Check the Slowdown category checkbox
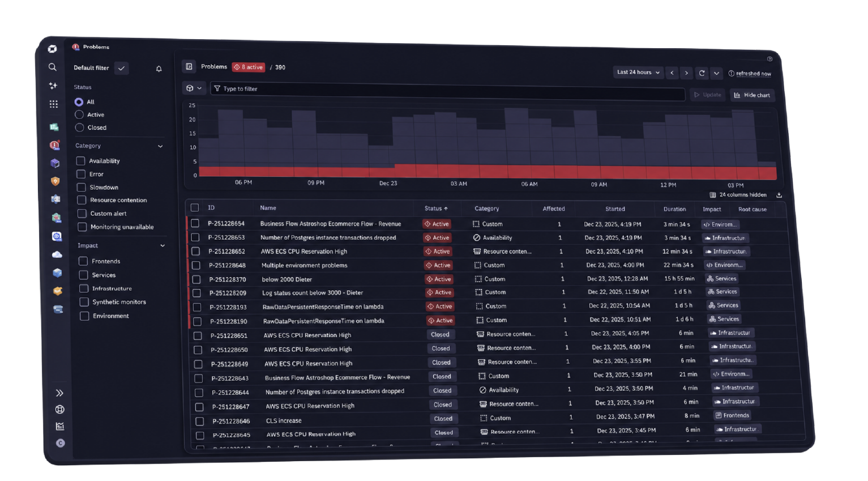This screenshot has height=481, width=868. pyautogui.click(x=81, y=187)
